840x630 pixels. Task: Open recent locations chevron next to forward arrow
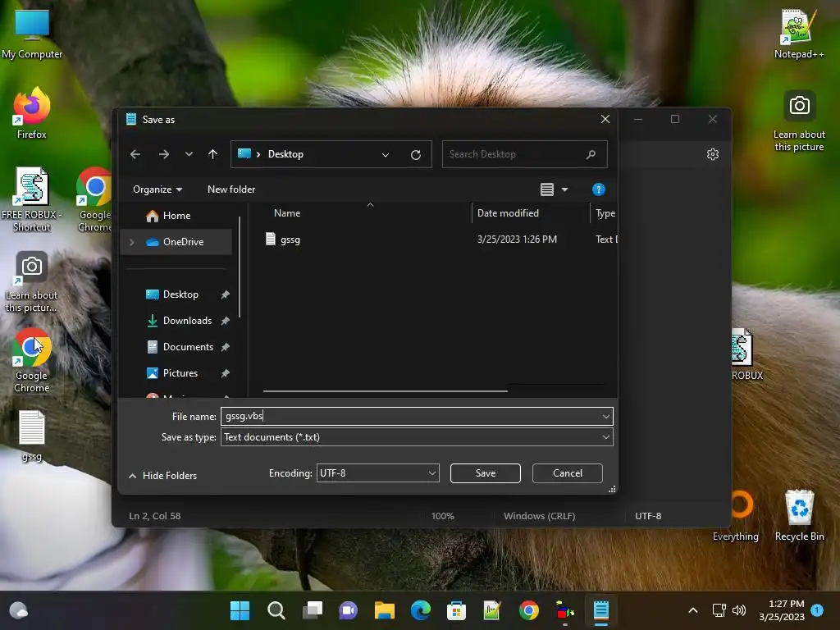point(189,154)
